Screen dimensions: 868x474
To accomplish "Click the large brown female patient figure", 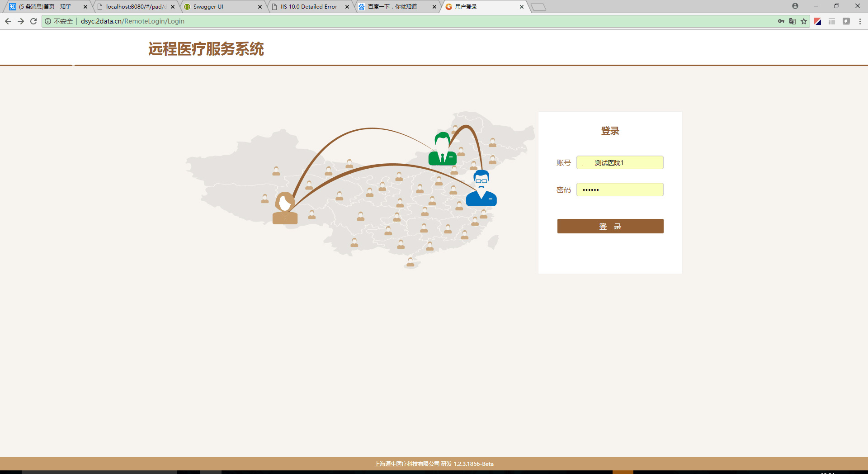I will 285,208.
